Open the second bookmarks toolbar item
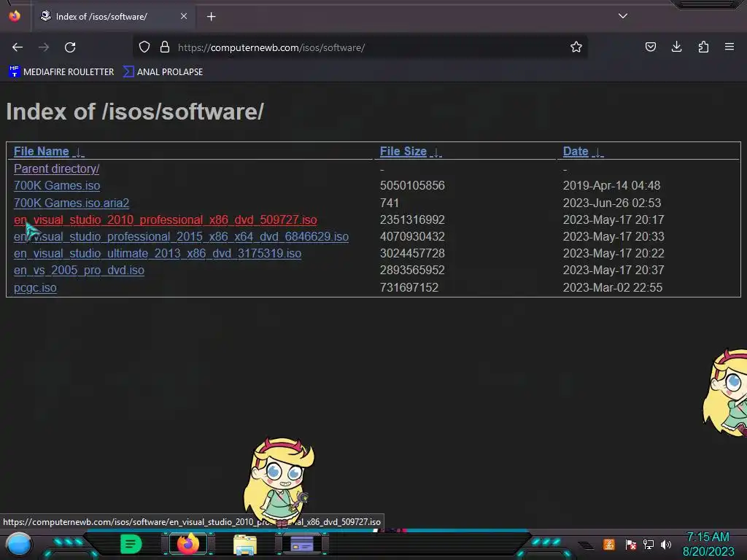The width and height of the screenshot is (747, 560). click(x=163, y=72)
